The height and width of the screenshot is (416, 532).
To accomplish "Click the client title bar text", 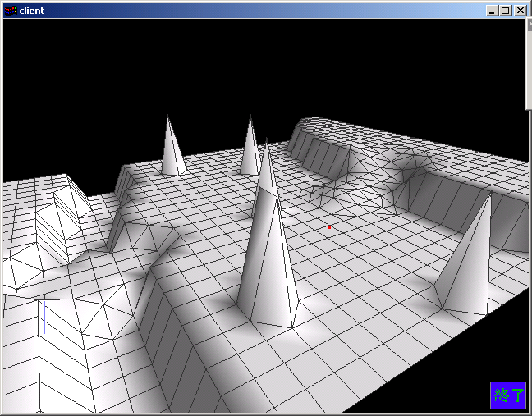I will coord(32,11).
